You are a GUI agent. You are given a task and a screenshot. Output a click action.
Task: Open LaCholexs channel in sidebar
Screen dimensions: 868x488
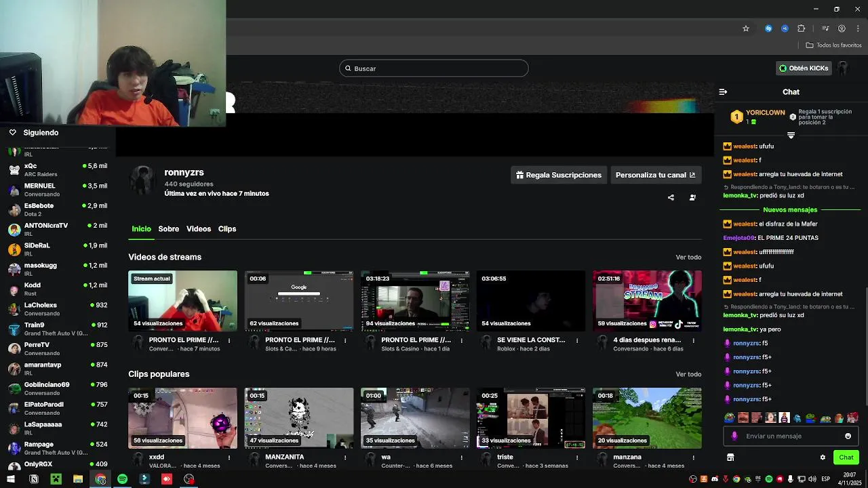pyautogui.click(x=58, y=309)
